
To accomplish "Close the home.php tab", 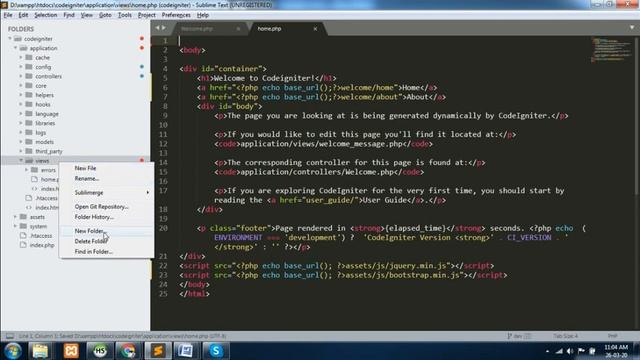I will pos(315,29).
